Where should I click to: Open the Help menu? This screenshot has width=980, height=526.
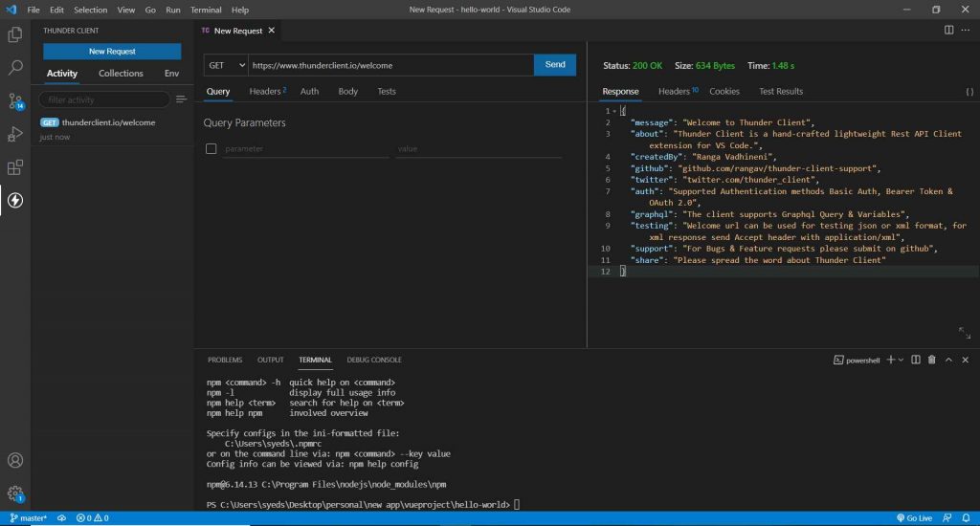pyautogui.click(x=240, y=10)
